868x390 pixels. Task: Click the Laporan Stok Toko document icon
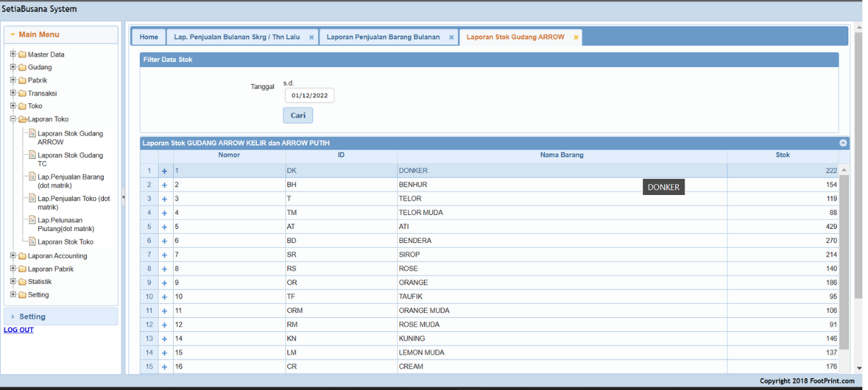pos(32,242)
